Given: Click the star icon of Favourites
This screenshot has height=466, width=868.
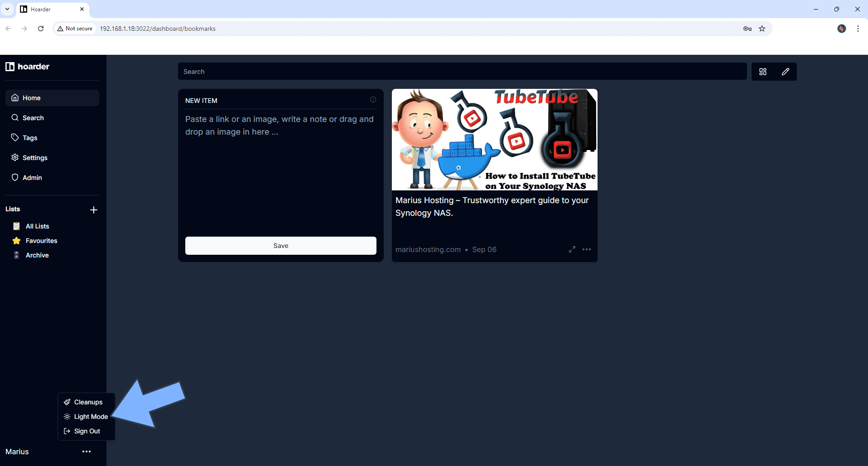Looking at the screenshot, I should click(16, 241).
